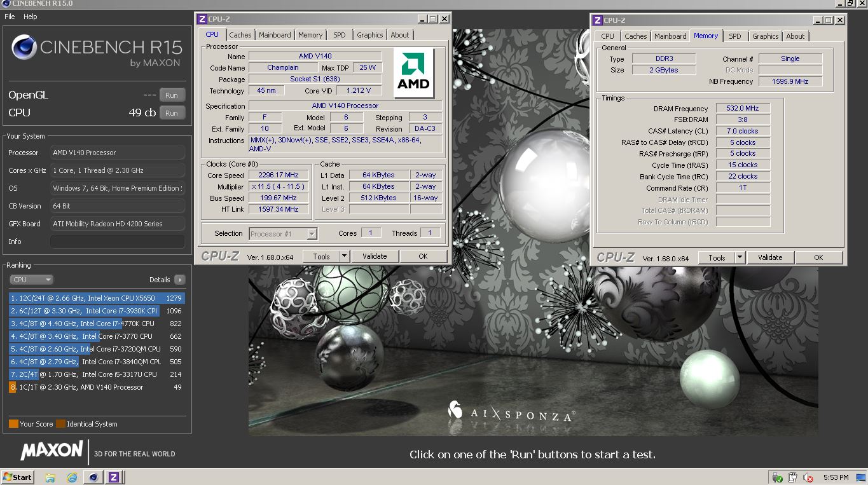Click CPU-Z taskbar icon

coord(114,477)
